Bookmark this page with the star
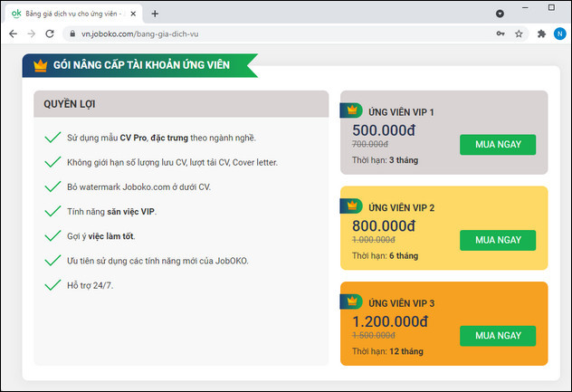The width and height of the screenshot is (572, 392). (519, 33)
